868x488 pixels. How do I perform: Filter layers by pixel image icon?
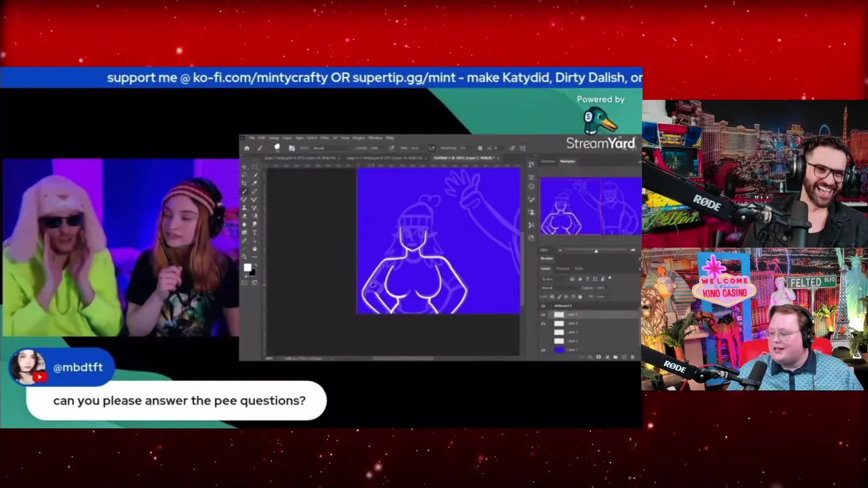(572, 279)
